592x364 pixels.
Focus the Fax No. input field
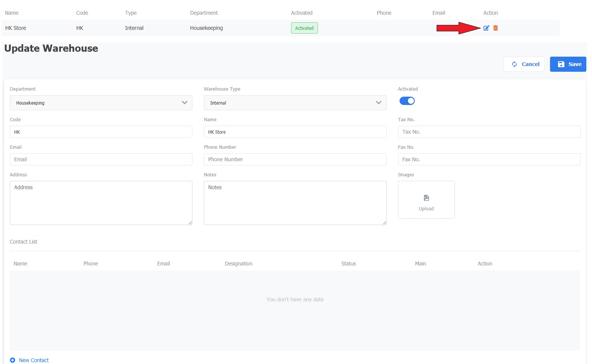489,159
